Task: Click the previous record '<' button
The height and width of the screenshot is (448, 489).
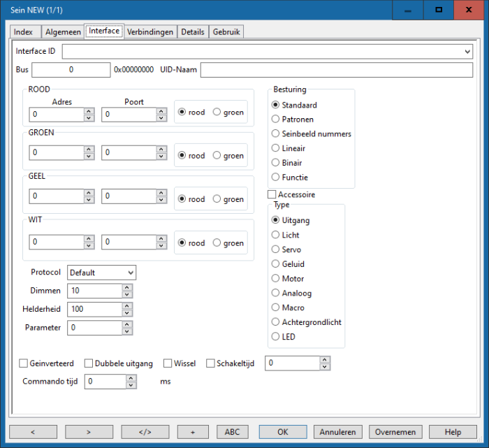Action: point(33,432)
